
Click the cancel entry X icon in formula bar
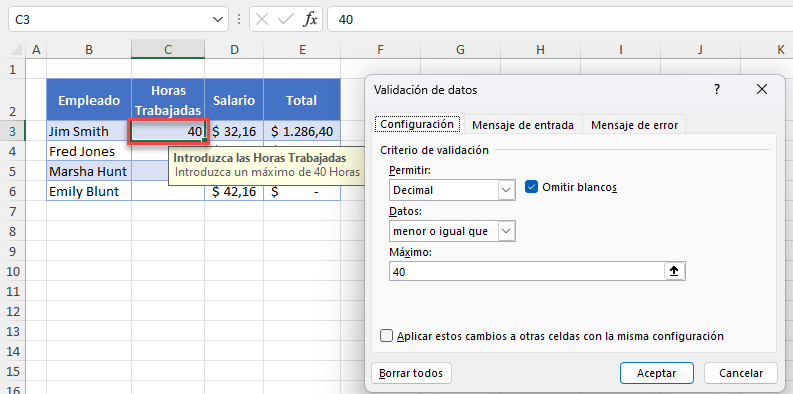pos(262,20)
